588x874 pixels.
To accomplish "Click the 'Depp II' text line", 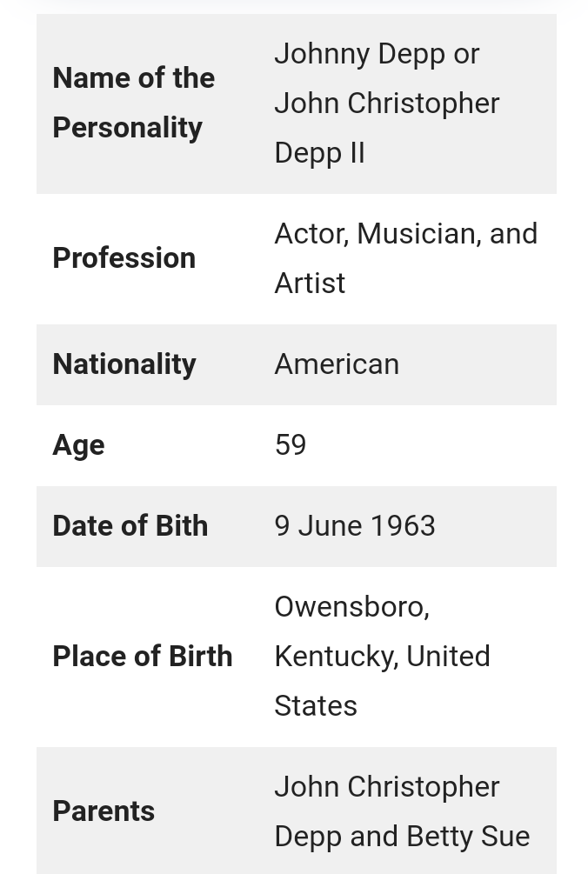I will [x=319, y=153].
